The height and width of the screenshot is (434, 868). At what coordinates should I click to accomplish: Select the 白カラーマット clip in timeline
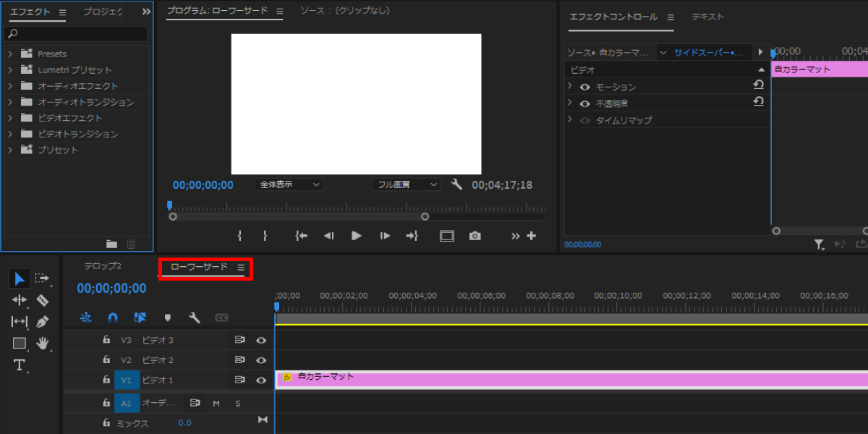pyautogui.click(x=571, y=380)
